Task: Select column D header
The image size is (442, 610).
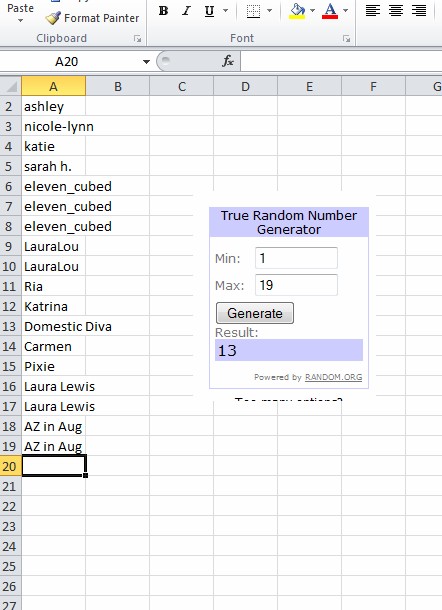Action: tap(246, 86)
